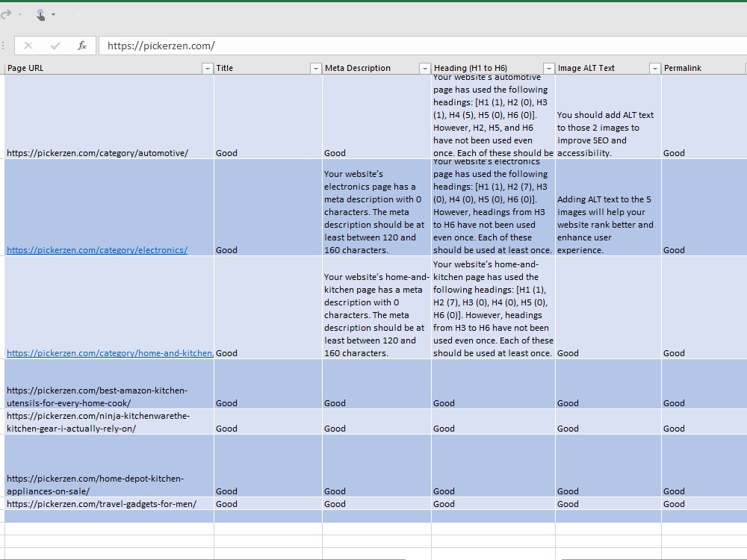
Task: Select the electronics row Title 'Good' cell
Action: click(268, 208)
